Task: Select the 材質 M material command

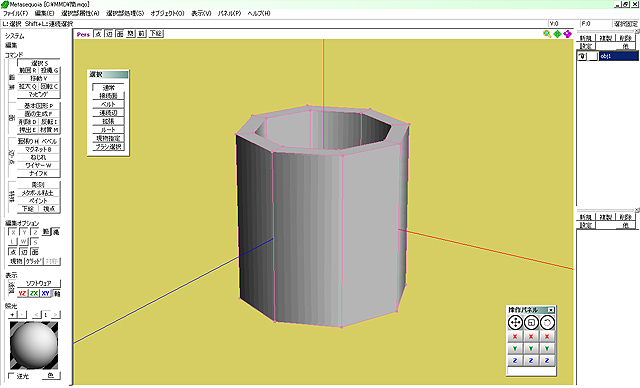Action: tap(49, 130)
